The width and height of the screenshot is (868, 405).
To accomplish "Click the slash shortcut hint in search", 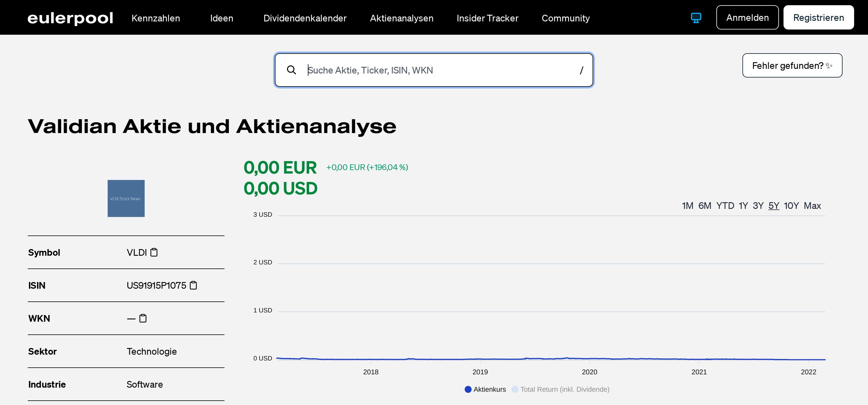I will 581,70.
